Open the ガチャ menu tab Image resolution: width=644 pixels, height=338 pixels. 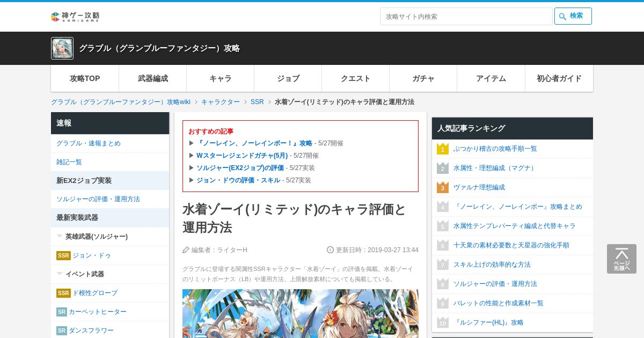423,78
